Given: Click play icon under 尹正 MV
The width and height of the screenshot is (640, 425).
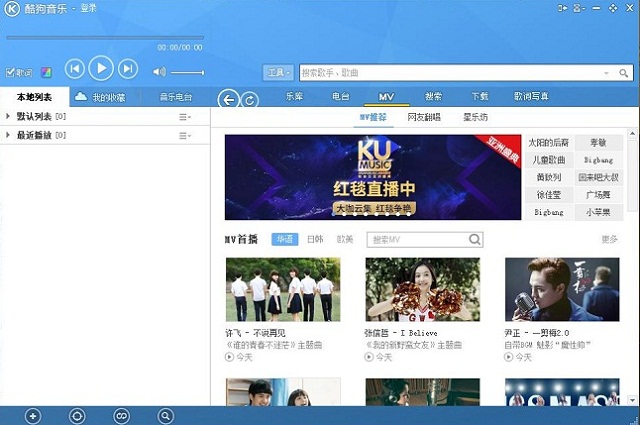Looking at the screenshot, I should [x=509, y=357].
